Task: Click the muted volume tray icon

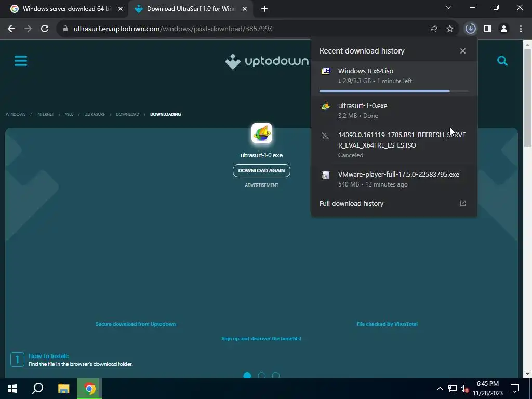Action: point(464,389)
